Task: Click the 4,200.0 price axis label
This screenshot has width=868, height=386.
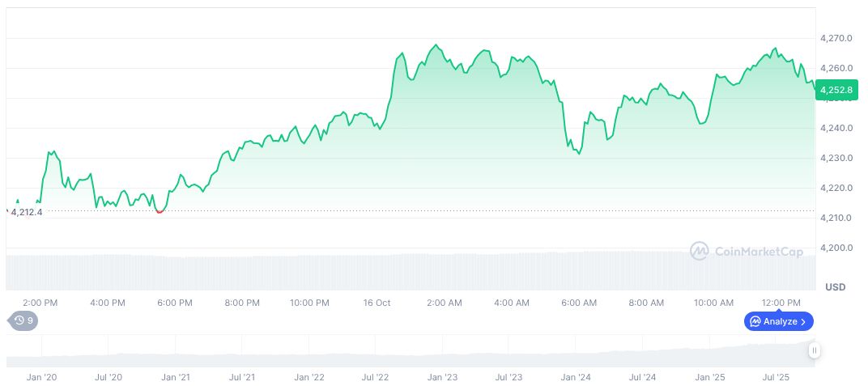Action: (837, 248)
